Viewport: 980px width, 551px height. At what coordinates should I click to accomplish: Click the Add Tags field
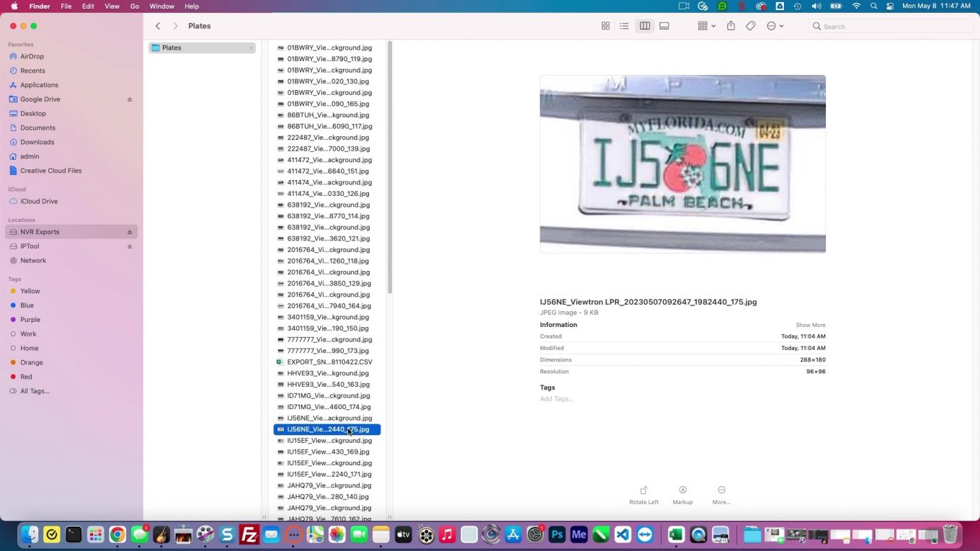click(556, 398)
